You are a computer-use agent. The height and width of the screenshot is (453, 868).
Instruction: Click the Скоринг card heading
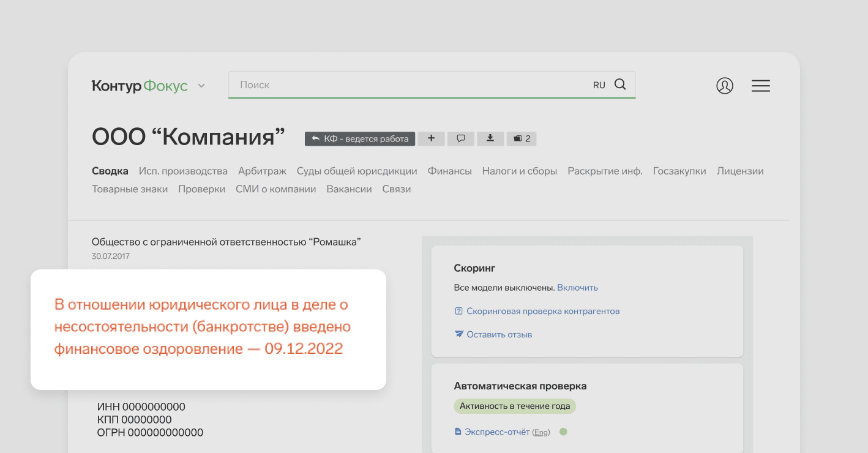pos(474,268)
